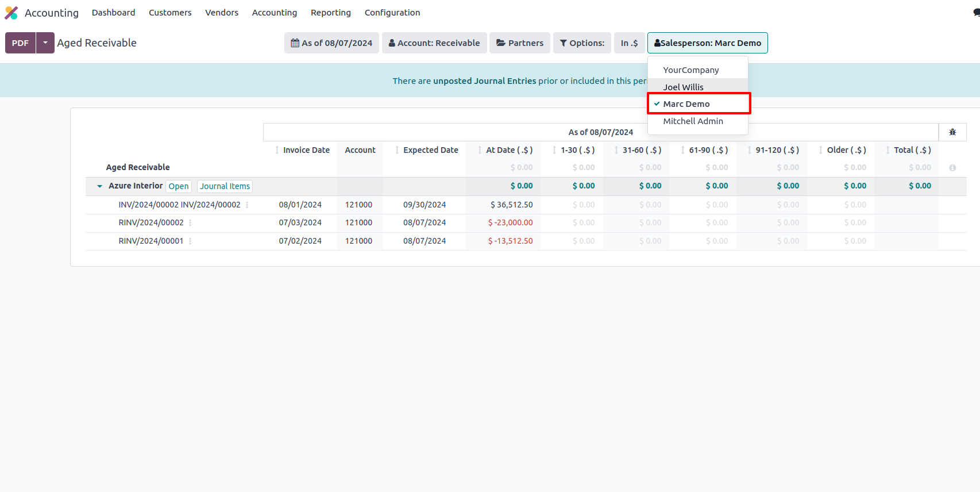Viewport: 980px width, 492px height.
Task: Click RINV/2024/00002 line name
Action: tap(151, 223)
